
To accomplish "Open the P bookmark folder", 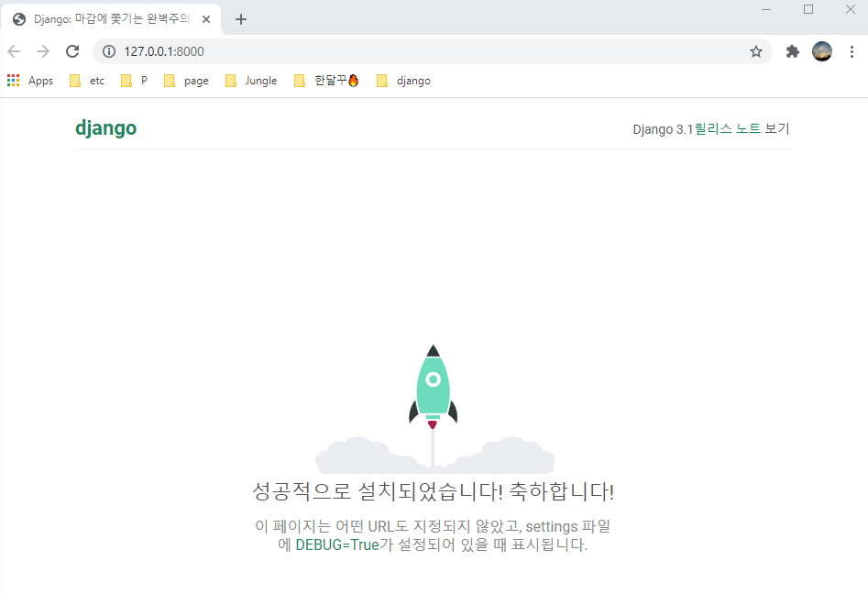I will [x=134, y=81].
